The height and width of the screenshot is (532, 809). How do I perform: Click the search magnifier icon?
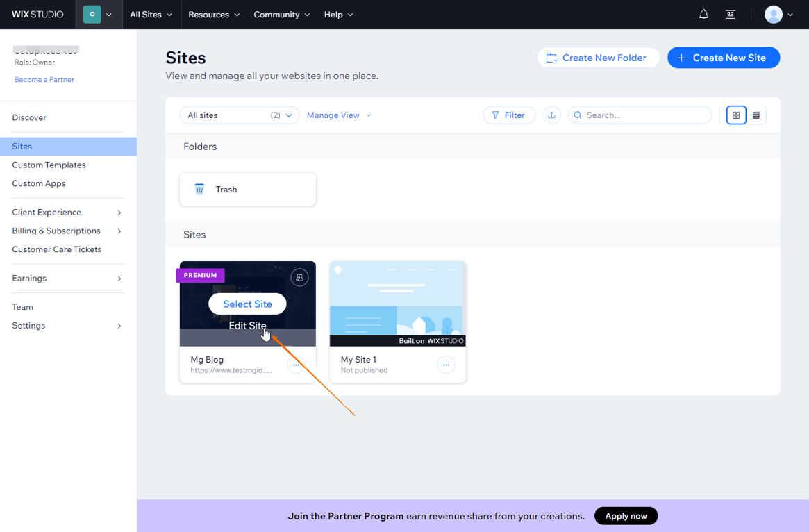pyautogui.click(x=578, y=115)
